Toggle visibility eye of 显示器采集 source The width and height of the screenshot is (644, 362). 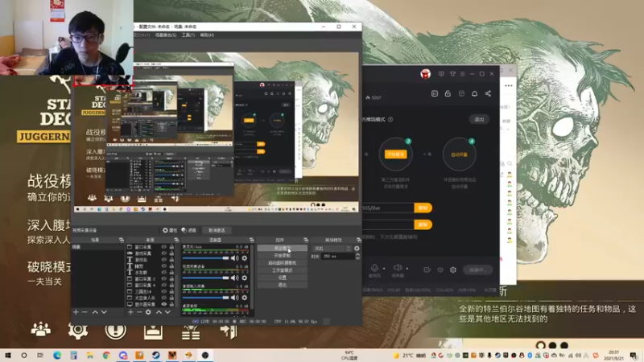tap(164, 304)
